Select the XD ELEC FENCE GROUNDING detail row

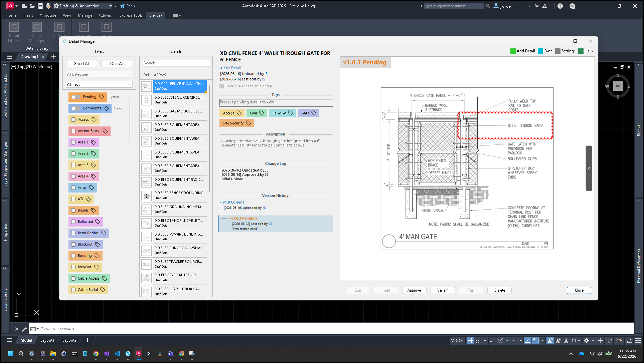click(173, 196)
